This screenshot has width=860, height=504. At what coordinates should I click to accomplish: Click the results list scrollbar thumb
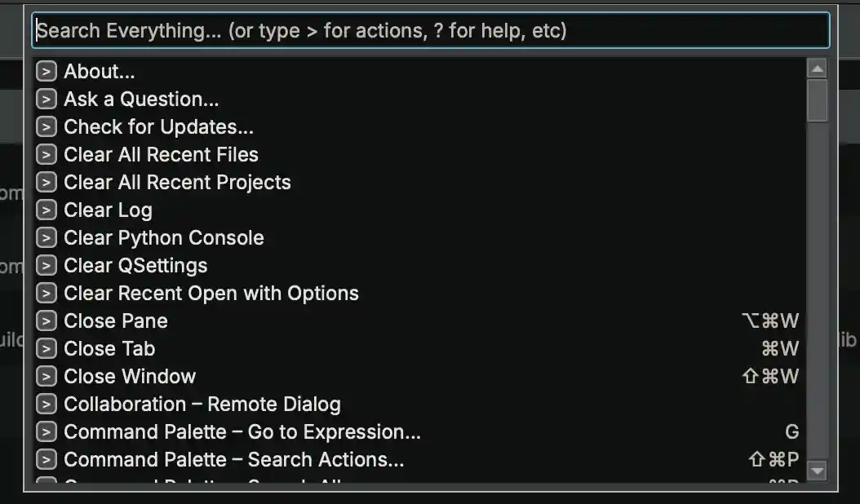pyautogui.click(x=817, y=100)
